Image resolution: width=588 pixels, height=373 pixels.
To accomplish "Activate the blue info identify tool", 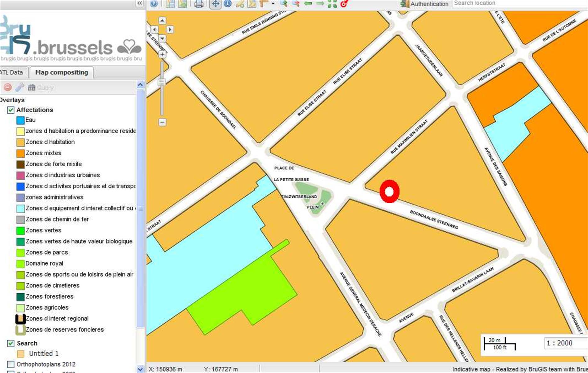I will click(228, 4).
